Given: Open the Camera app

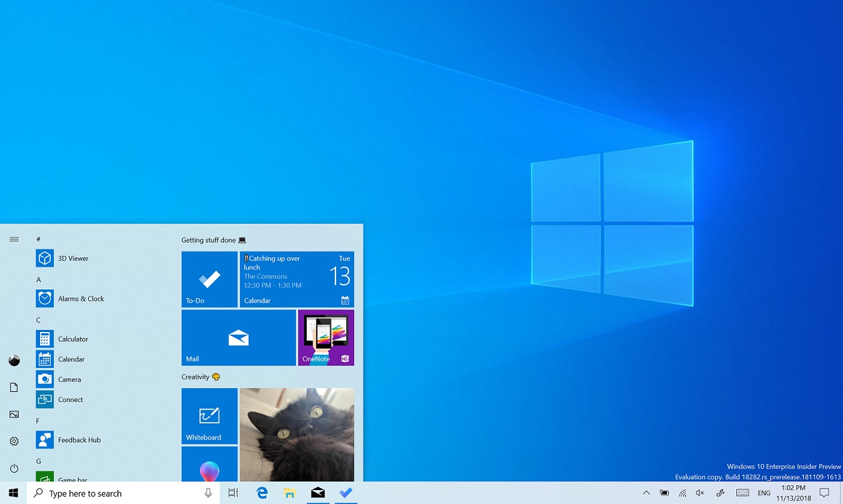Looking at the screenshot, I should [x=70, y=379].
